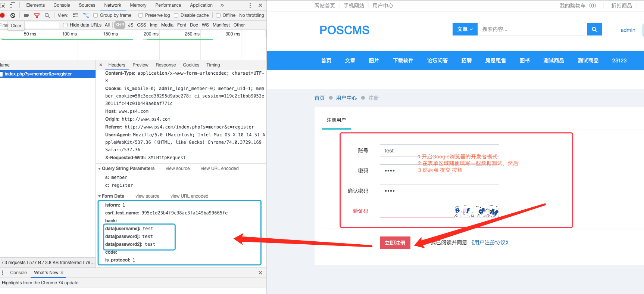The image size is (644, 294).
Task: Close the What's New drawer tab
Action: (x=62, y=273)
